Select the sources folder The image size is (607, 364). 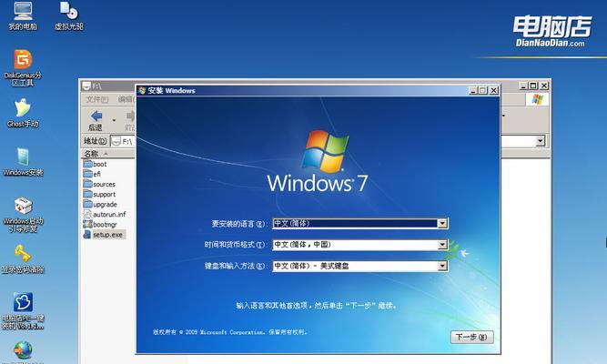(x=104, y=184)
